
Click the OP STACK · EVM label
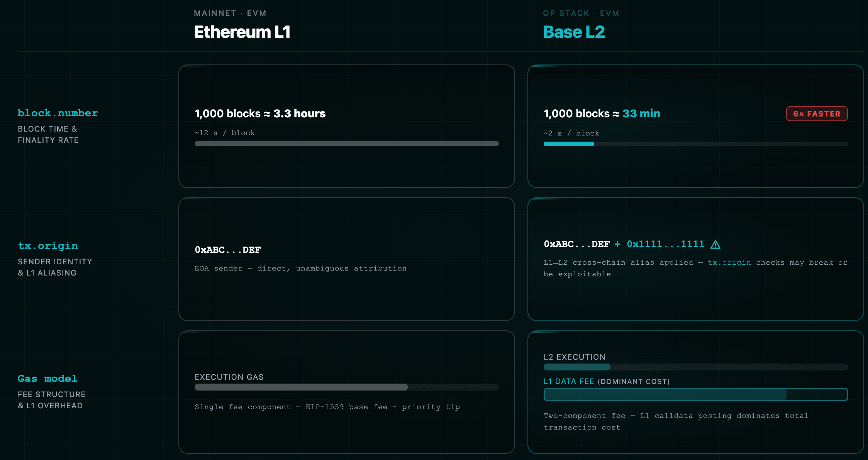581,13
